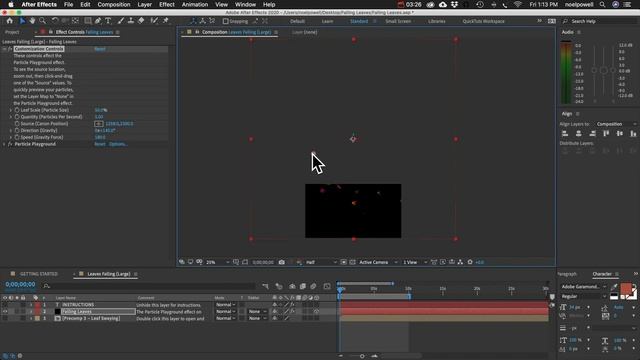Screen dimensions: 640x360
Task: Click Reset for Customization Controls
Action: pos(100,49)
